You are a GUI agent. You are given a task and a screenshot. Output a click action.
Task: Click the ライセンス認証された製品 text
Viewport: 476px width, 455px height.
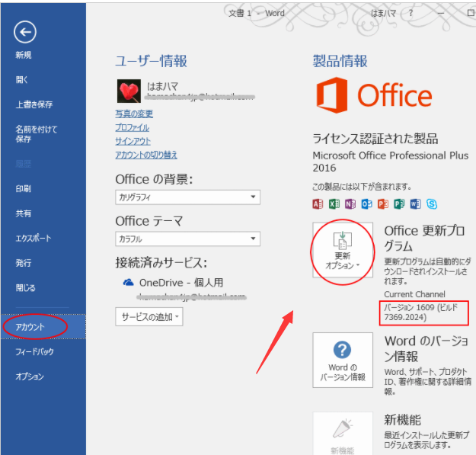[x=375, y=139]
